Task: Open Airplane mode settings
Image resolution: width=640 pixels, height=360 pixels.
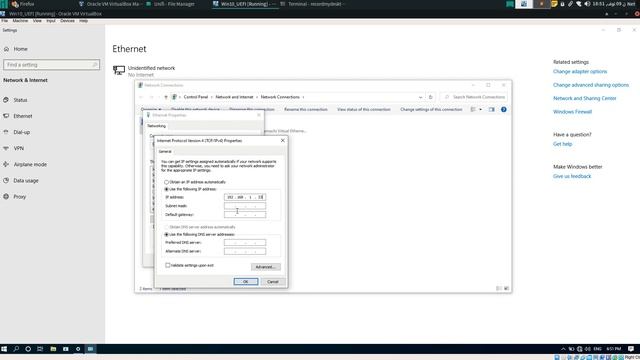Action: [30, 164]
